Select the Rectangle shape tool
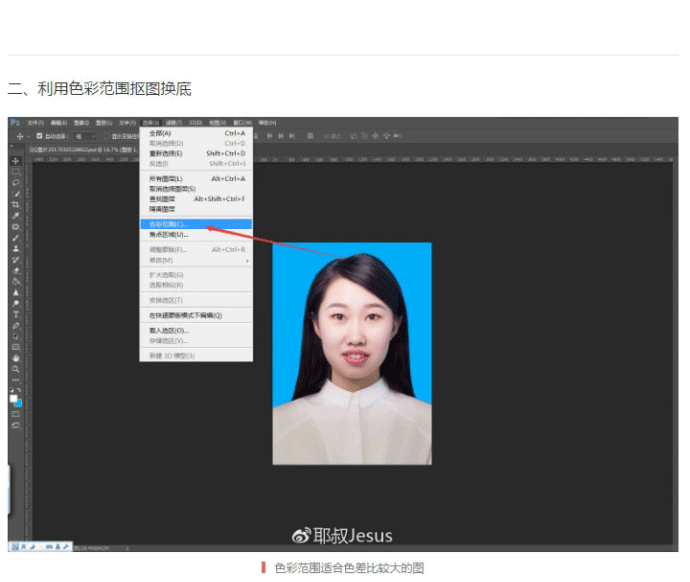This screenshot has height=582, width=690. click(x=16, y=348)
